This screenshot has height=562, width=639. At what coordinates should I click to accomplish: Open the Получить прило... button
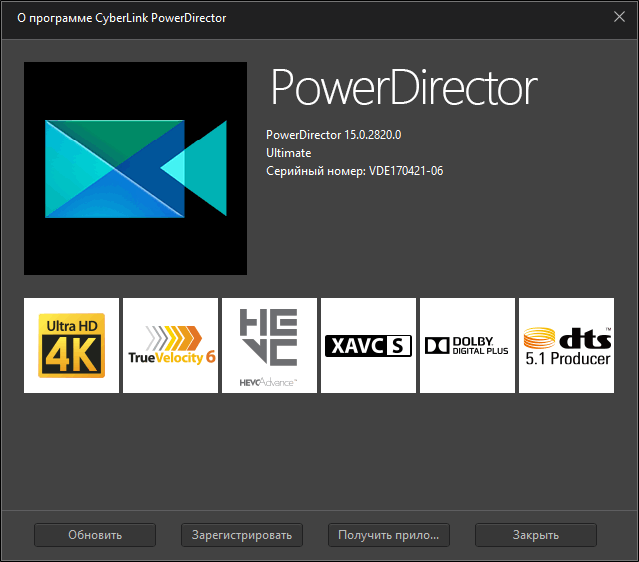(x=389, y=535)
